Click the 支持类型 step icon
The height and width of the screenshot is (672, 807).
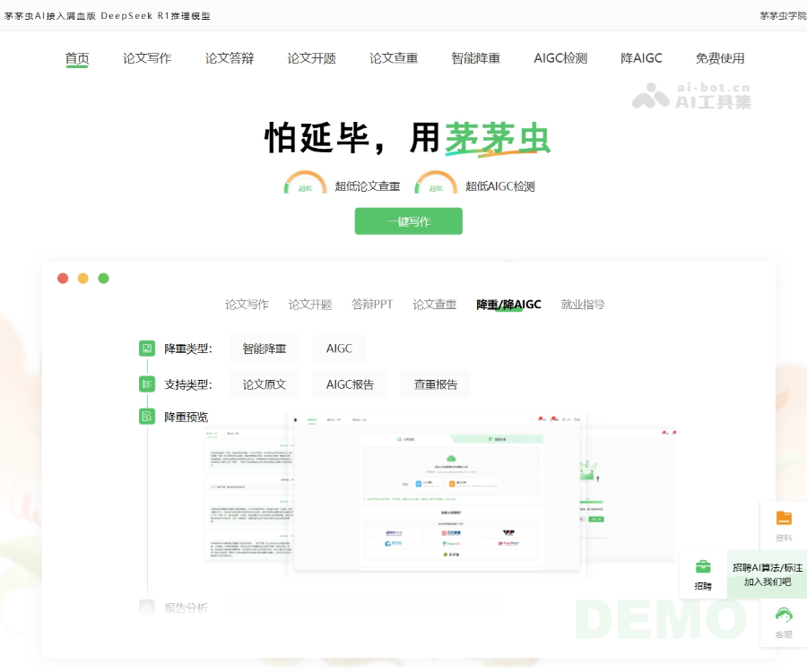tap(147, 384)
